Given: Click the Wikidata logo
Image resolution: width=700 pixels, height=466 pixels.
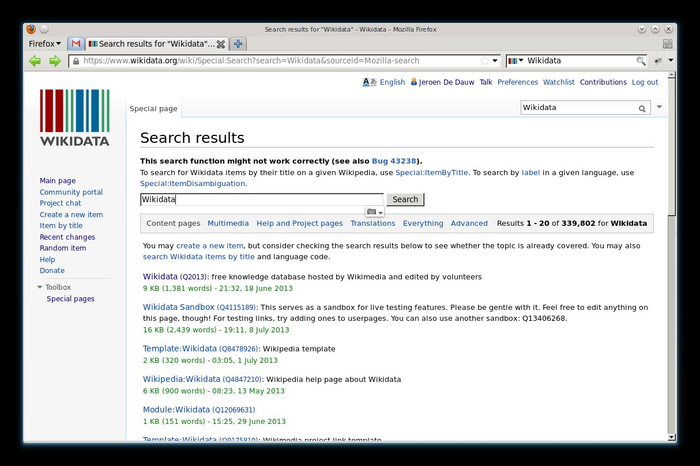Looking at the screenshot, I should (75, 117).
